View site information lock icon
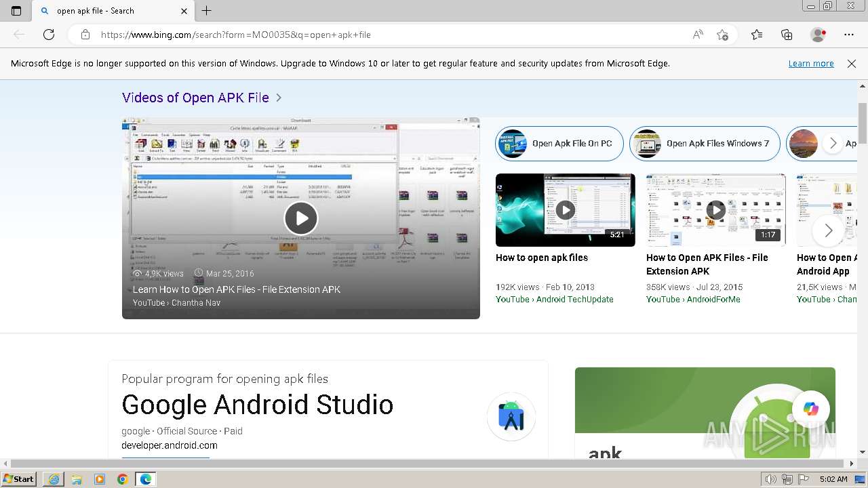The image size is (868, 488). click(85, 35)
